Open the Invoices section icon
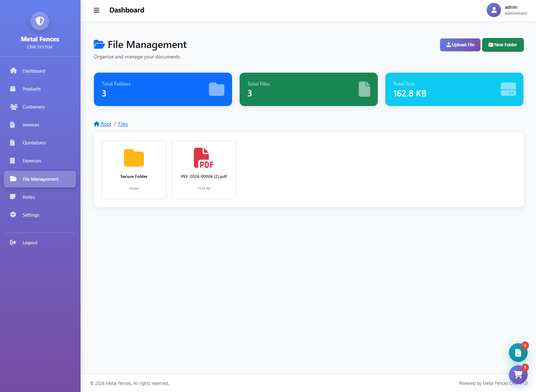 tap(13, 124)
